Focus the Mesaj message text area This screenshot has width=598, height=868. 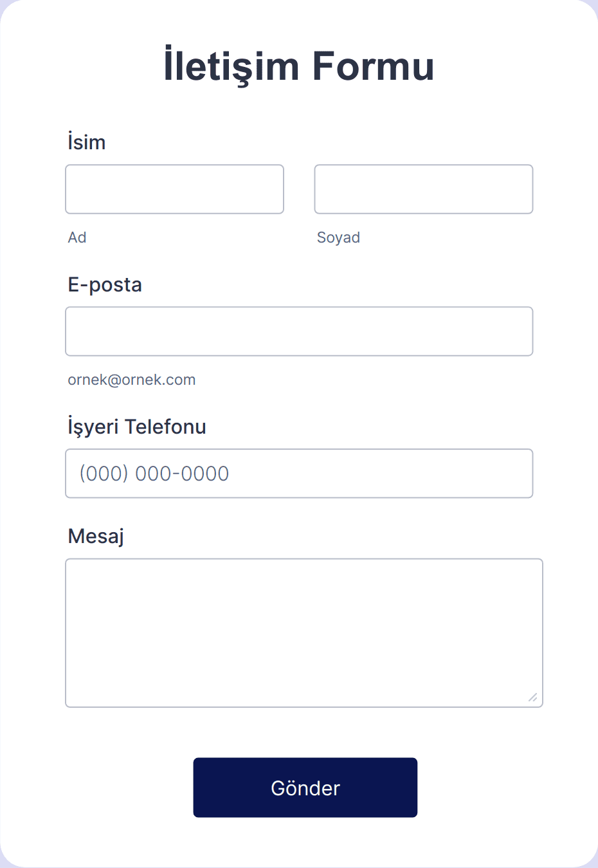[x=304, y=633]
